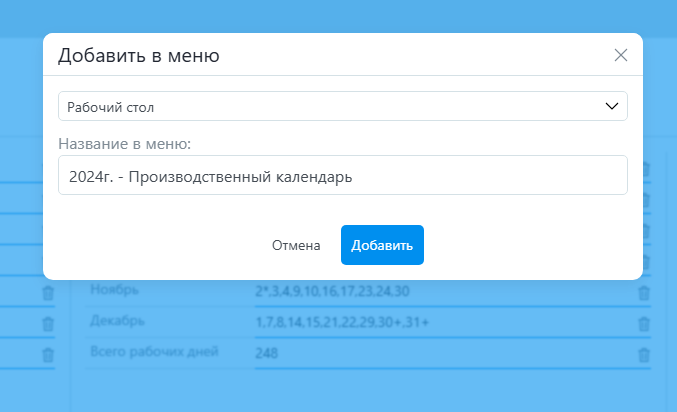Delete the Ноябрь row using its trash icon
Viewport: 677px width, 412px height.
click(x=644, y=292)
